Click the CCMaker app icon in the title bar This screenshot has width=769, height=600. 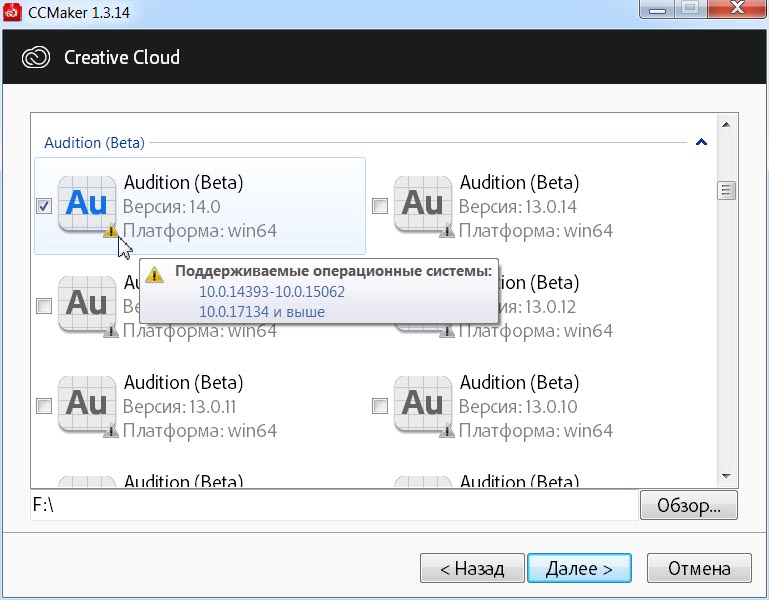click(12, 12)
